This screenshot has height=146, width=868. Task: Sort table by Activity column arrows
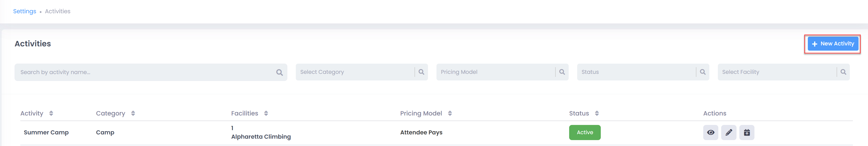(51, 113)
